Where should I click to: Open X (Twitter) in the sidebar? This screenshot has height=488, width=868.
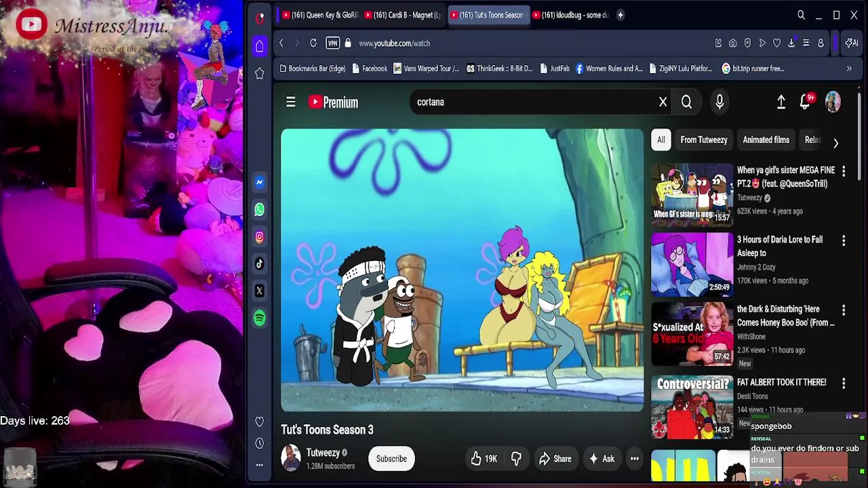[x=260, y=291]
